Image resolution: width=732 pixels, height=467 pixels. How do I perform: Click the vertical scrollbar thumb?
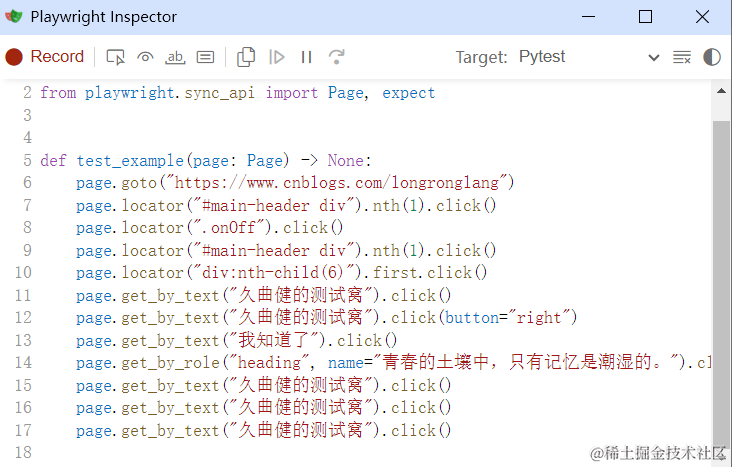[x=721, y=286]
